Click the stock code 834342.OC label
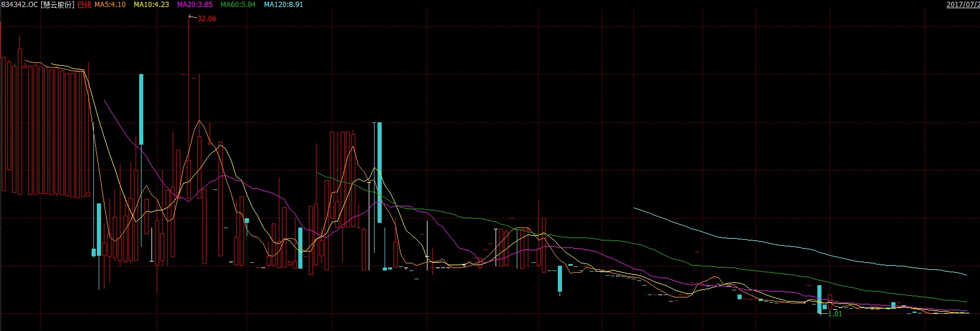 pyautogui.click(x=19, y=5)
